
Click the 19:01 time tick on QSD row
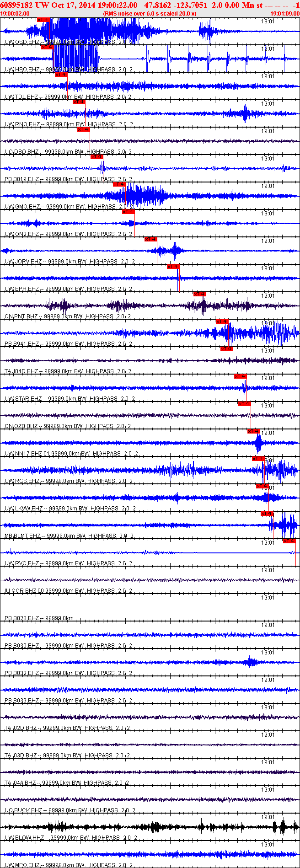[268, 21]
